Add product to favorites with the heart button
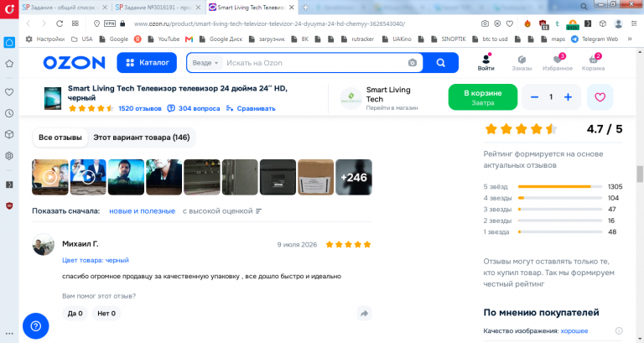The width and height of the screenshot is (644, 343). (x=600, y=97)
